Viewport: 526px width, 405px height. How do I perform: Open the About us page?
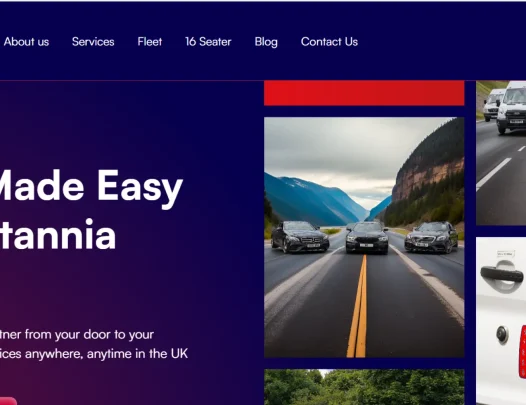[x=27, y=42]
